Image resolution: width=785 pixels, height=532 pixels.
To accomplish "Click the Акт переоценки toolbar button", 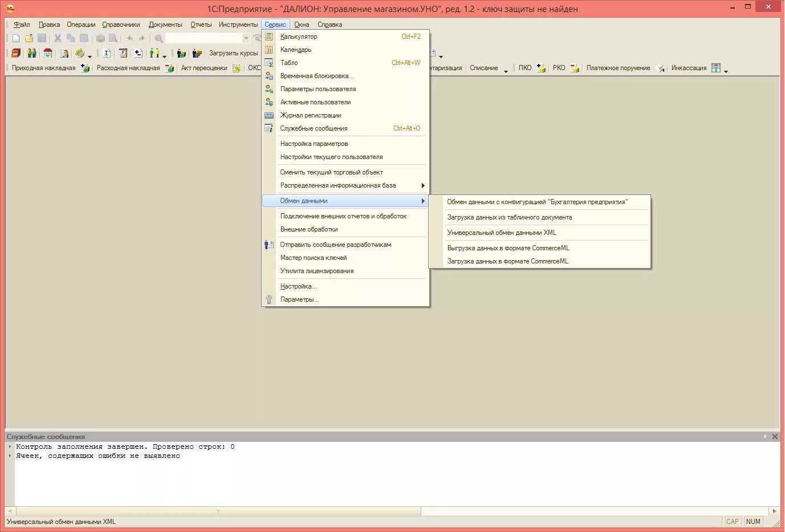I will pyautogui.click(x=204, y=68).
